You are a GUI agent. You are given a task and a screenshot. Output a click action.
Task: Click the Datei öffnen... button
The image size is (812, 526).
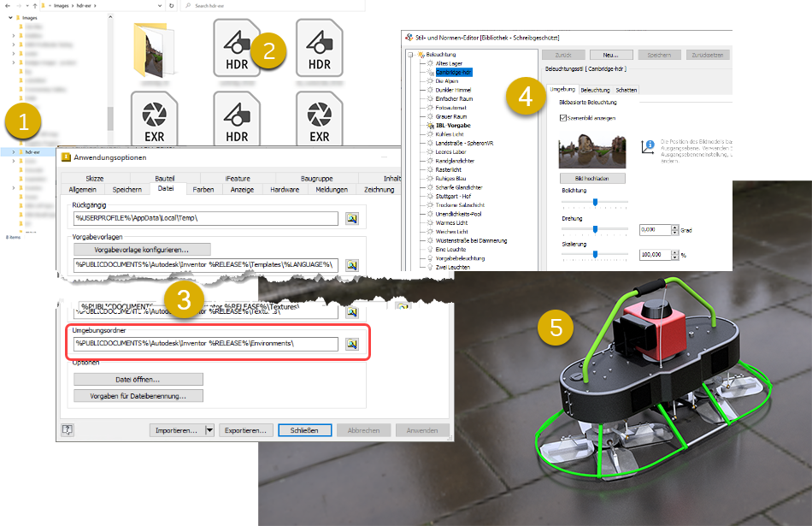click(138, 380)
